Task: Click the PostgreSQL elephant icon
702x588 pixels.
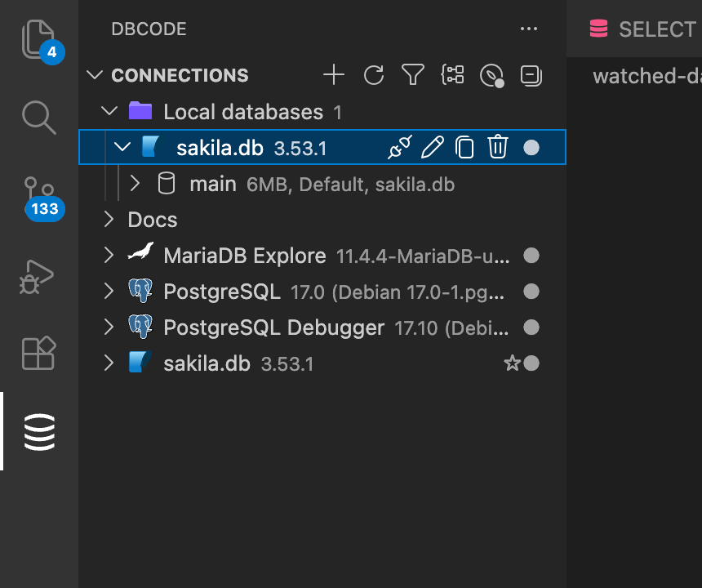Action: click(140, 291)
